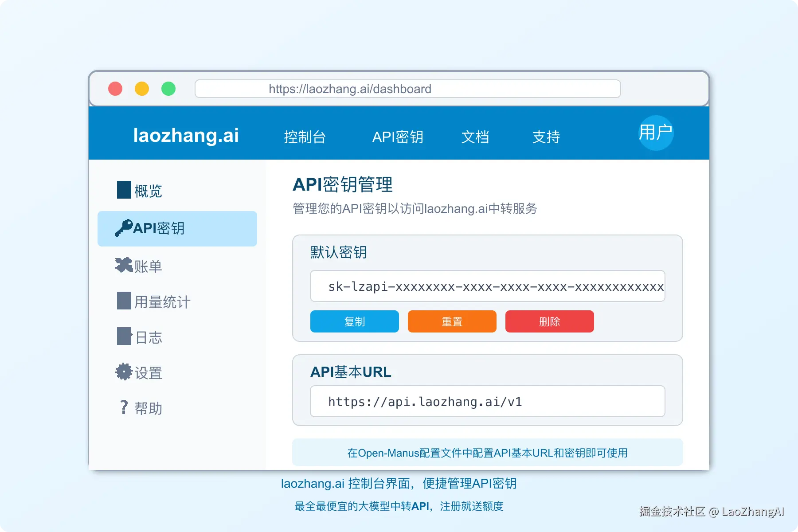Click the Open-Manus configuration notice banner

click(x=487, y=453)
